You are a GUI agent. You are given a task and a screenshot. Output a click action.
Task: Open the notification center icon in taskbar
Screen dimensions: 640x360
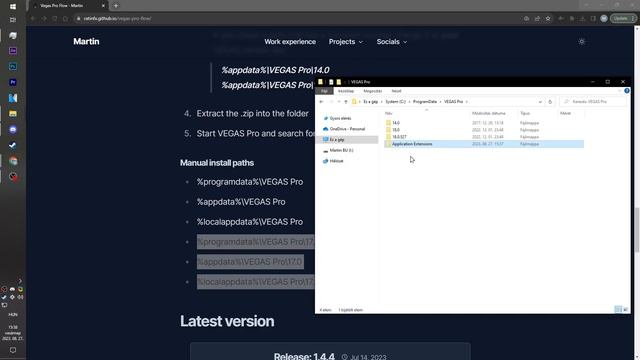13,350
